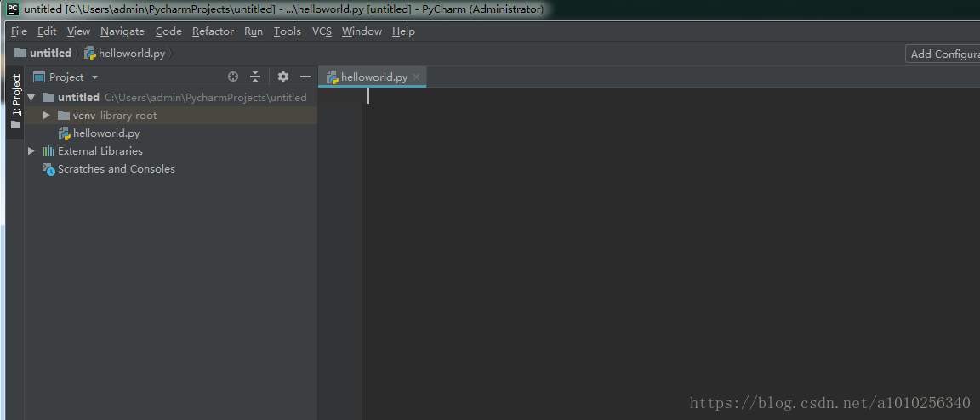Image resolution: width=980 pixels, height=420 pixels.
Task: Click the locate/scroll from source icon
Action: (233, 77)
